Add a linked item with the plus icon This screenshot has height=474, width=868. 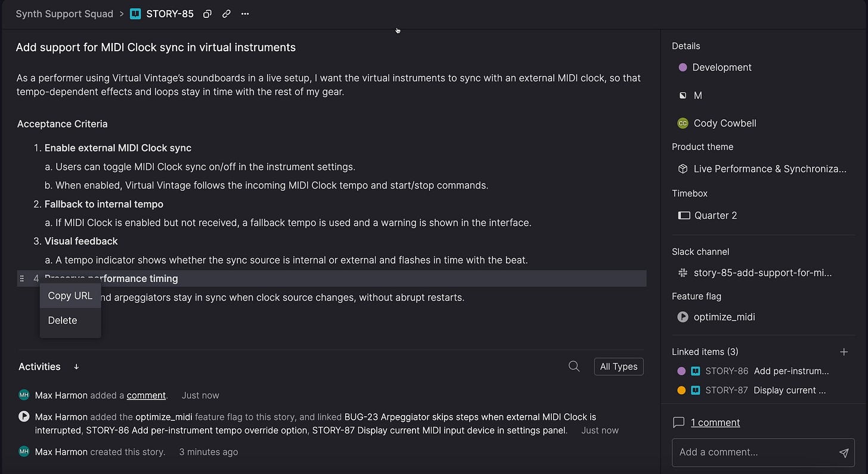(x=844, y=352)
